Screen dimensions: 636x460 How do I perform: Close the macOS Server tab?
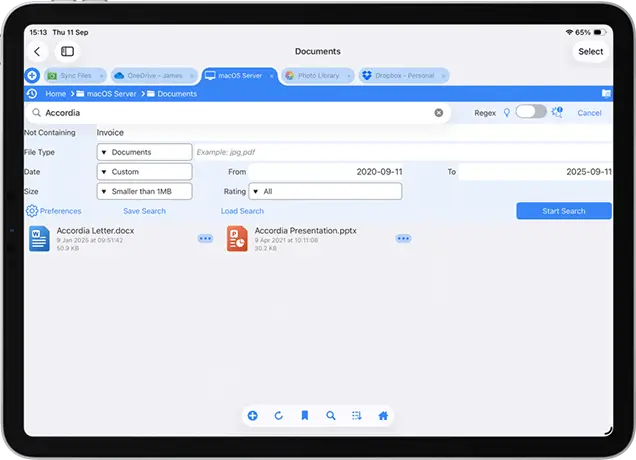[272, 76]
